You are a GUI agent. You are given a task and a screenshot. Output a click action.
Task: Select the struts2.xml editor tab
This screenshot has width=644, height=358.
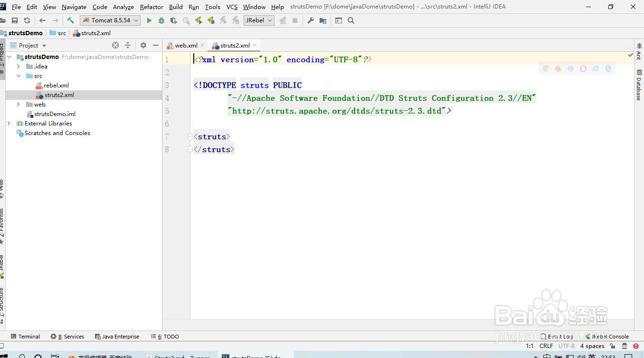235,46
